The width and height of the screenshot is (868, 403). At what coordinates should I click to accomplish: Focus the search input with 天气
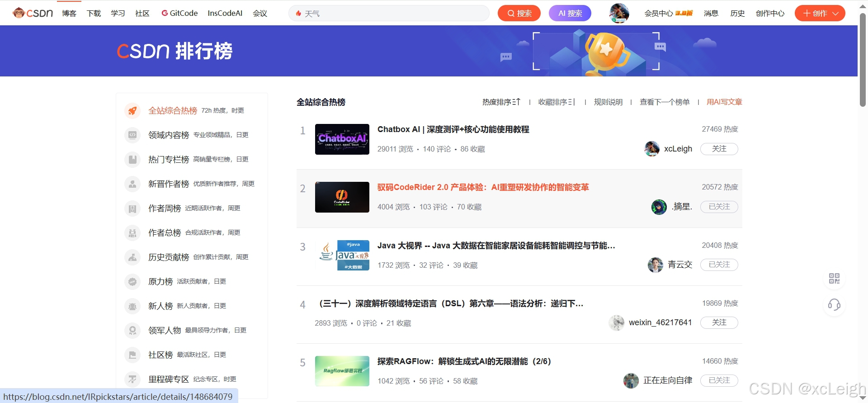[389, 14]
